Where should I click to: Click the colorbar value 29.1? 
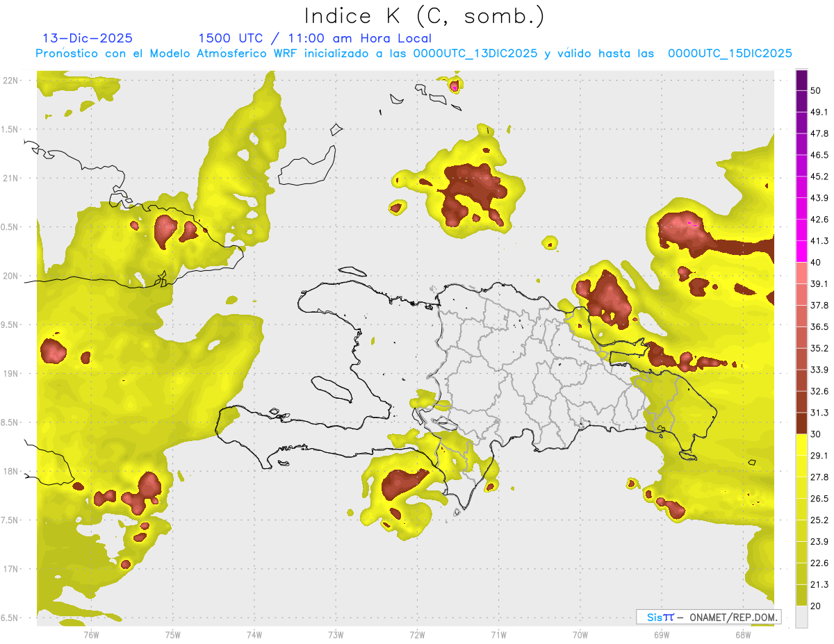(x=820, y=456)
